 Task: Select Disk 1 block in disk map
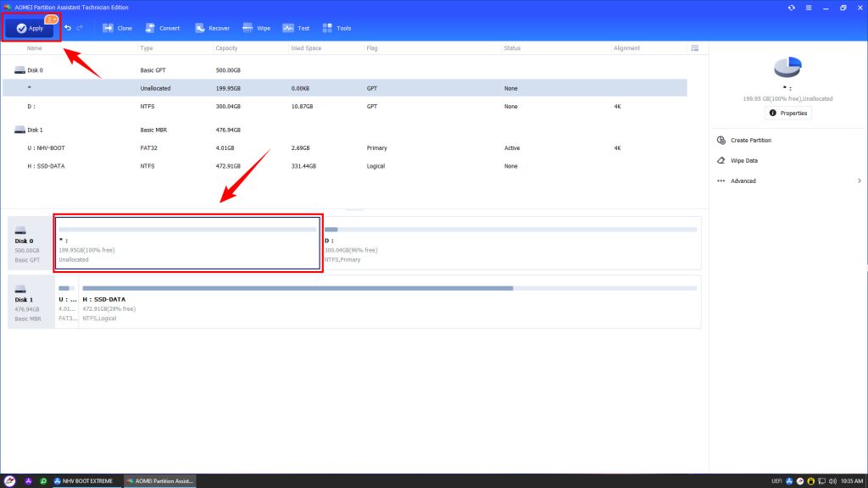coord(31,302)
